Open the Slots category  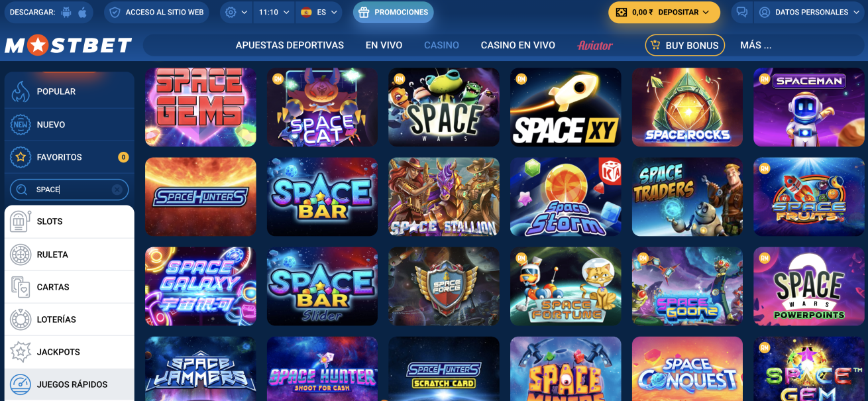69,221
